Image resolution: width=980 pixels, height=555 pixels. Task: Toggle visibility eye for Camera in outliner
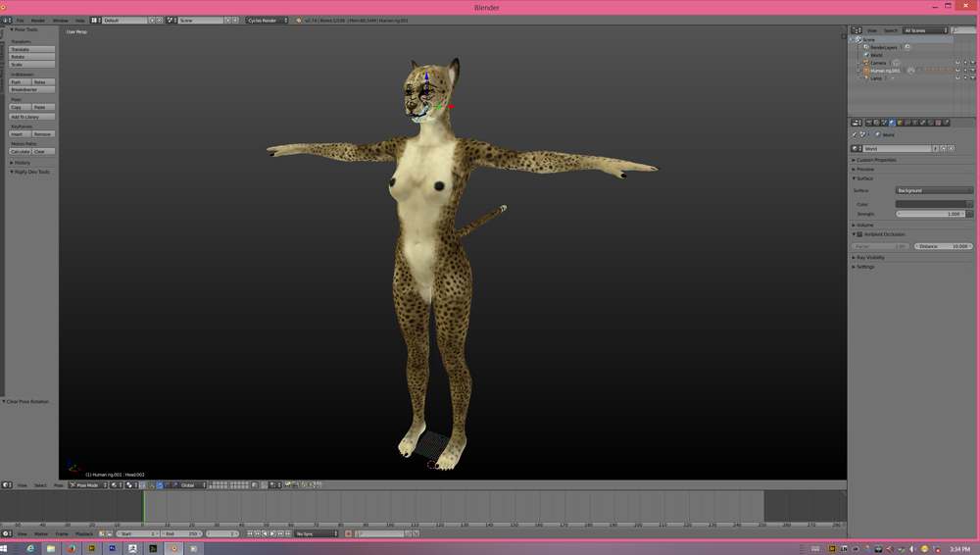[957, 63]
